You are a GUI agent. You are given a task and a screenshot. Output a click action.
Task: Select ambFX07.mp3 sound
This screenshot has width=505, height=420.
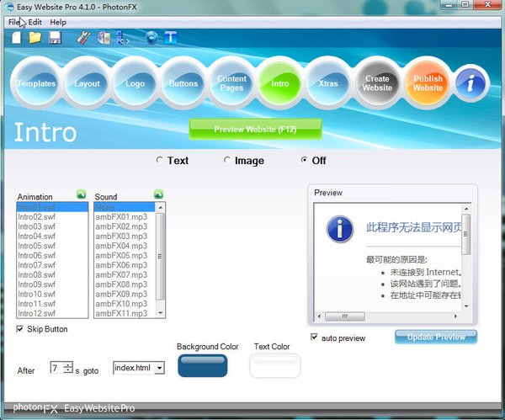125,274
